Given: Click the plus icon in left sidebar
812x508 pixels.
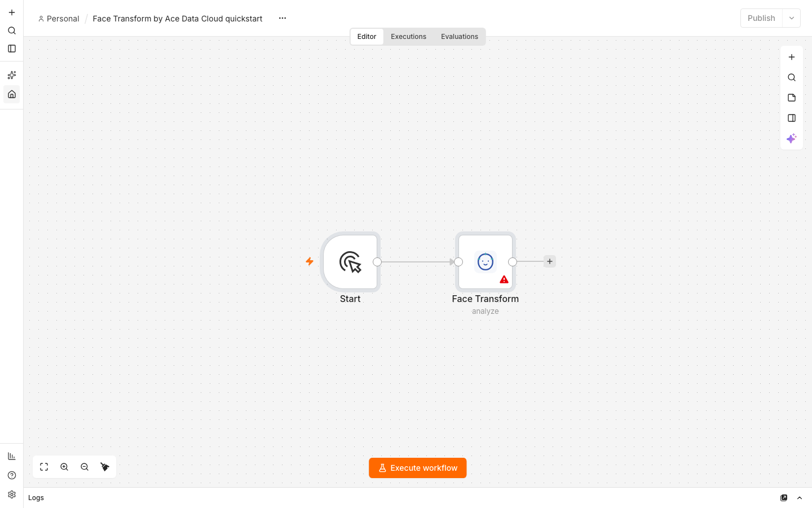Looking at the screenshot, I should (x=12, y=12).
